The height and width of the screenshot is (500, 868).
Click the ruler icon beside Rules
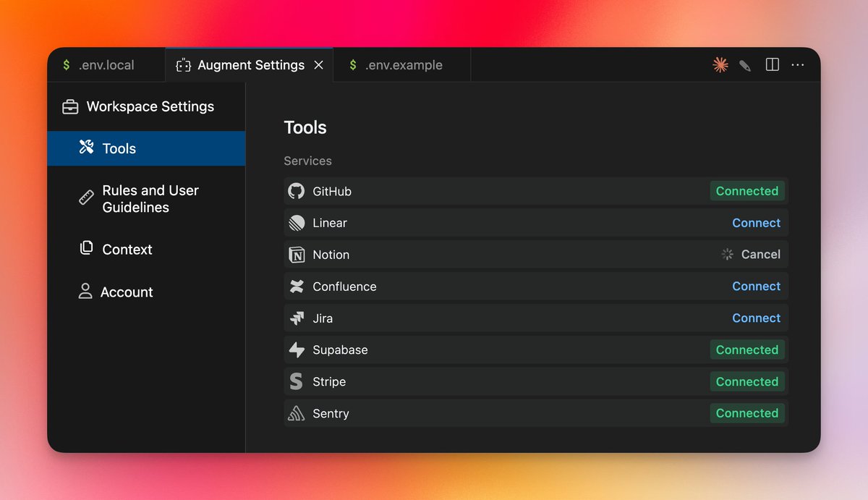click(x=86, y=198)
